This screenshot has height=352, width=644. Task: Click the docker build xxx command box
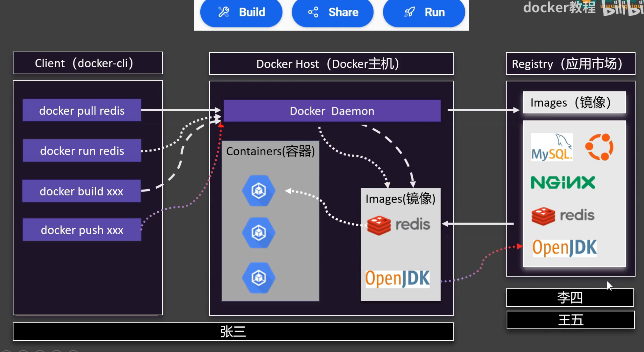(x=81, y=191)
